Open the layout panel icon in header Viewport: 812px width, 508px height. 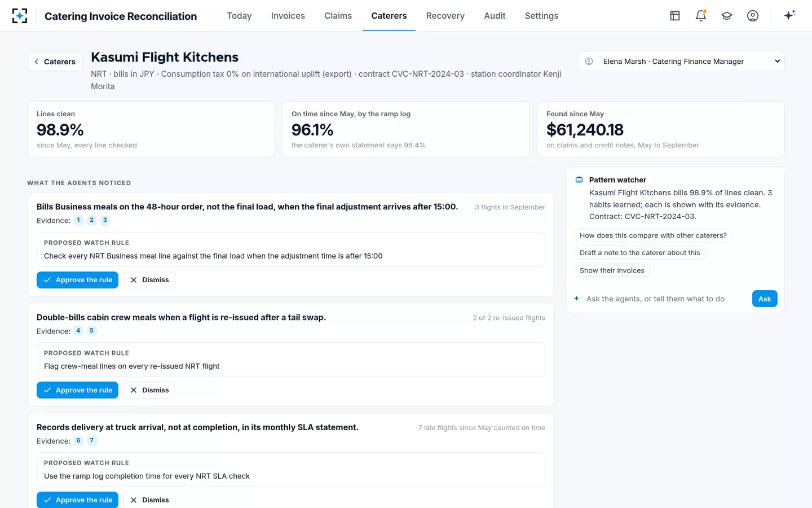click(x=675, y=16)
